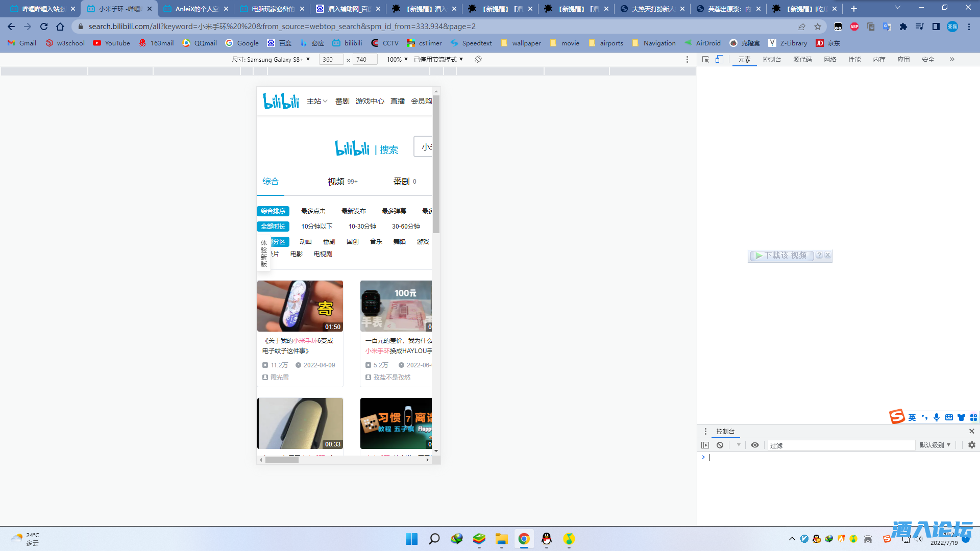This screenshot has height=551, width=980.
Task: Open the Navigation bookmark folder
Action: pyautogui.click(x=654, y=43)
